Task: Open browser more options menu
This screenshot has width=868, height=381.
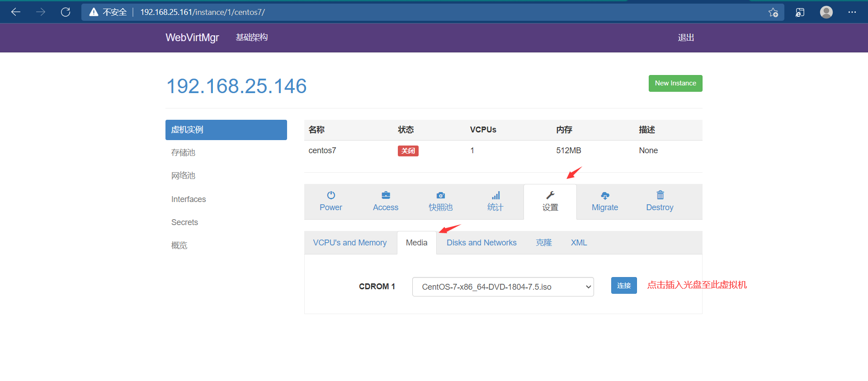Action: click(852, 12)
